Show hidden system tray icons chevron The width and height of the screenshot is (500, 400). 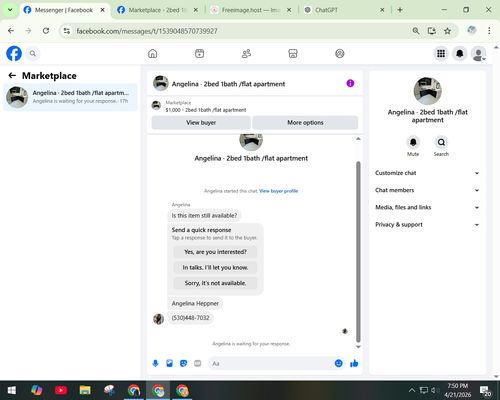(412, 390)
